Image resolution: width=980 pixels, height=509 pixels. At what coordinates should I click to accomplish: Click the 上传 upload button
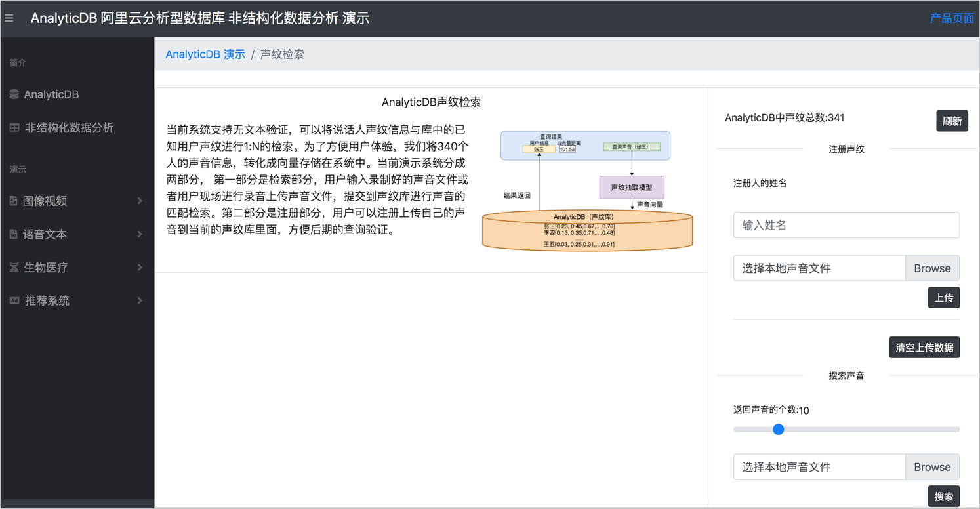click(x=944, y=298)
